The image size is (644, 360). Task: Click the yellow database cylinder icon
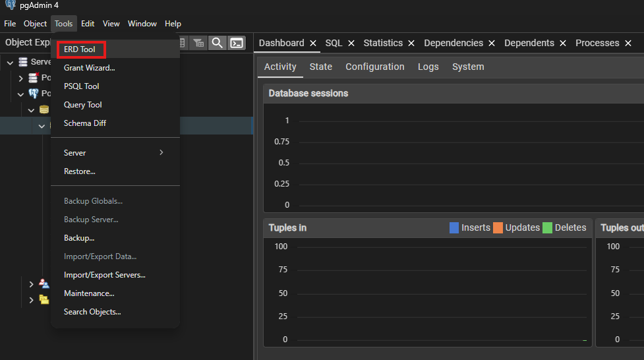pos(44,109)
